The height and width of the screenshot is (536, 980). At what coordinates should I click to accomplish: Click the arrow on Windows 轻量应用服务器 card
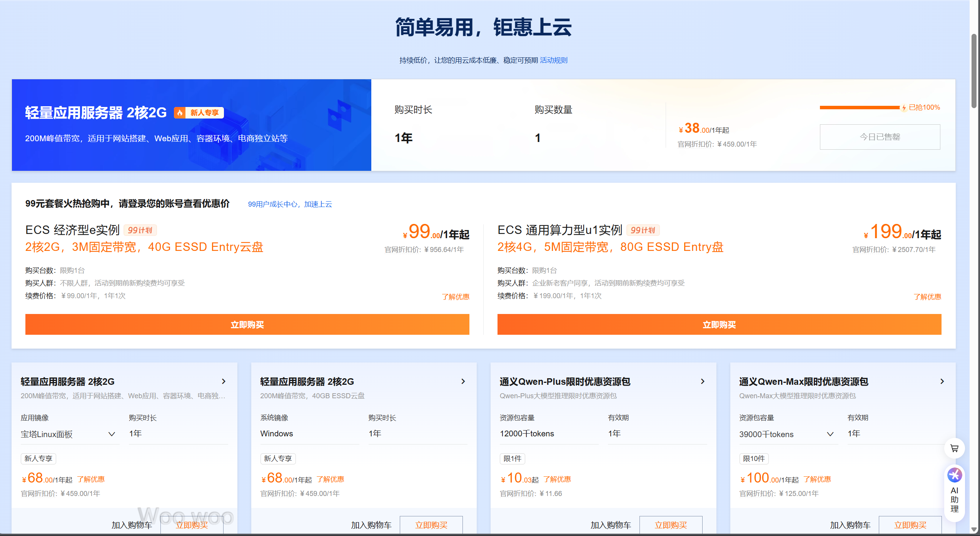coord(463,381)
